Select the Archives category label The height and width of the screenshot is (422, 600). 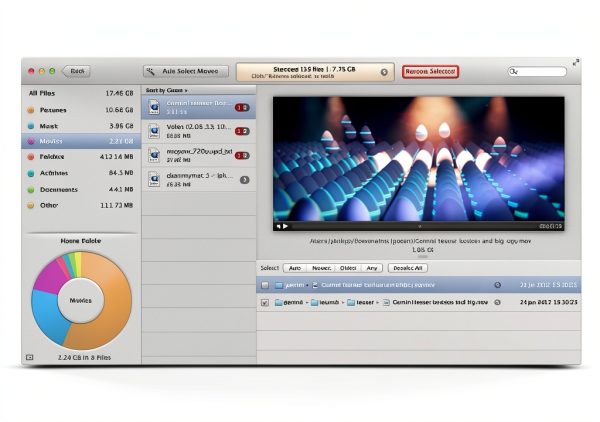click(54, 173)
